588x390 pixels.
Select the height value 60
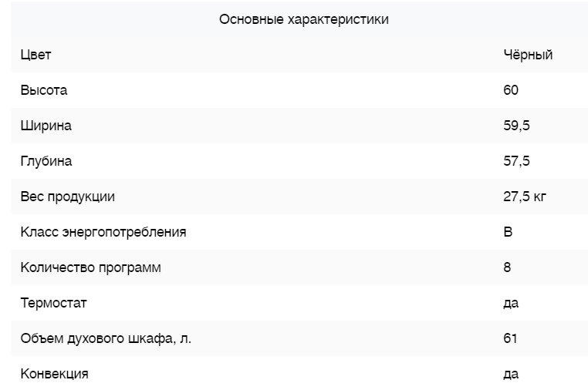(x=511, y=90)
